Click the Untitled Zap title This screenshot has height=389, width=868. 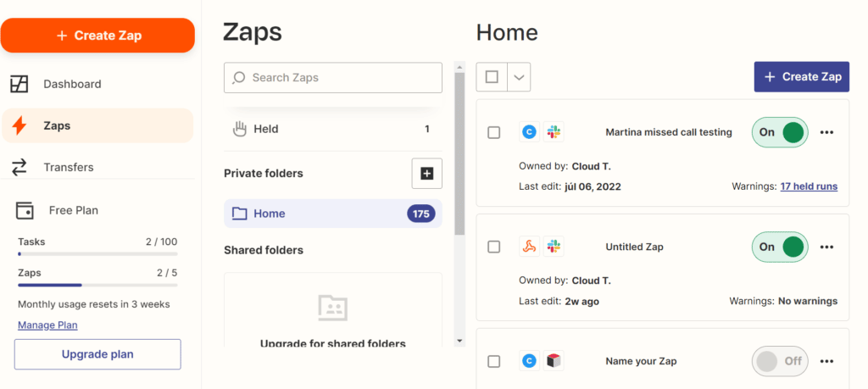click(x=634, y=247)
